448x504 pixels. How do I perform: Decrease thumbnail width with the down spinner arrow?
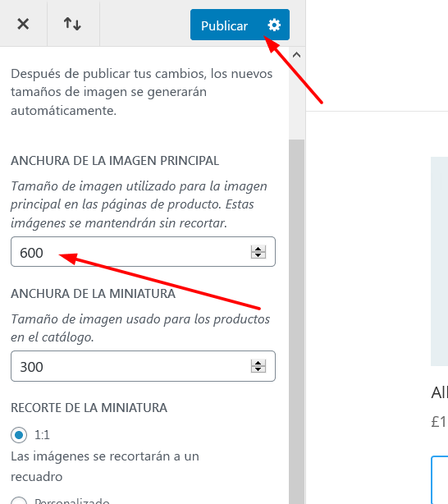258,369
